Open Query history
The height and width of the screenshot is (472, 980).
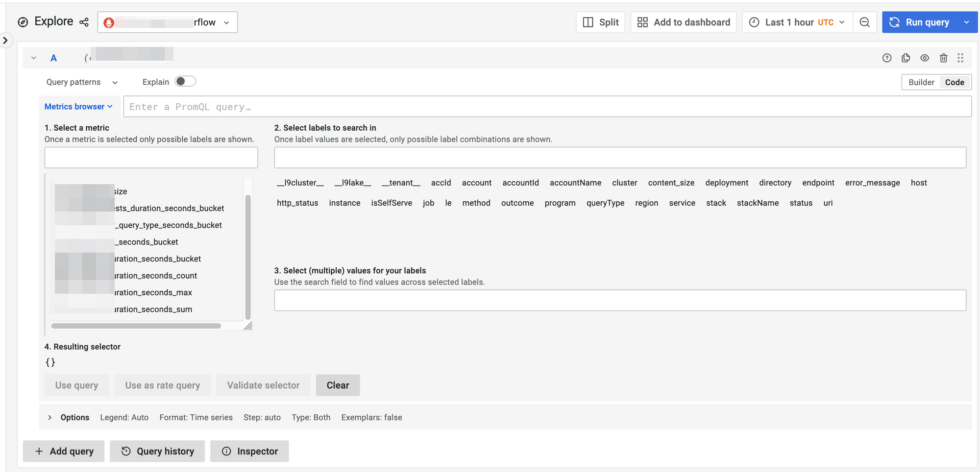[x=157, y=451]
